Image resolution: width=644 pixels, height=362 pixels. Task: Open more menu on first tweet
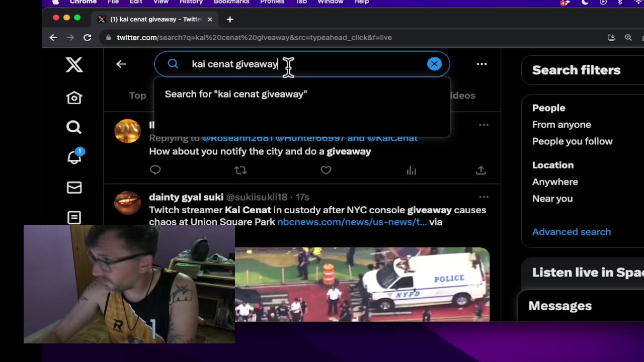click(484, 125)
